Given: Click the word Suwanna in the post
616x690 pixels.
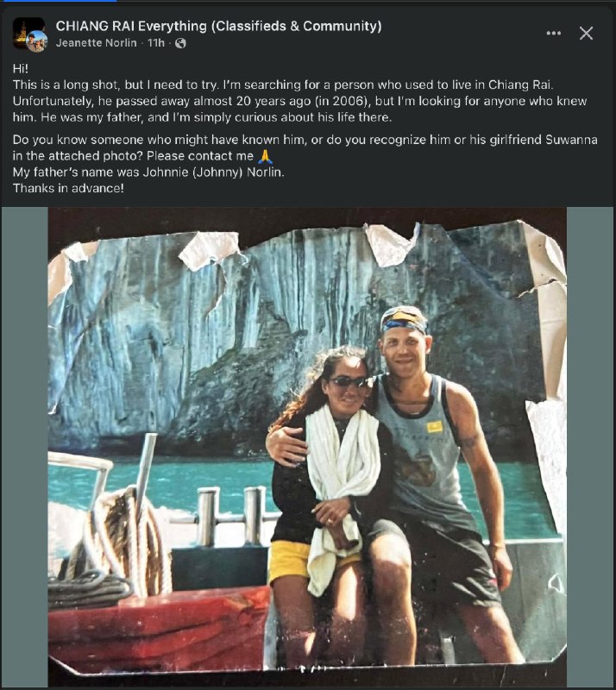Looking at the screenshot, I should [x=569, y=141].
